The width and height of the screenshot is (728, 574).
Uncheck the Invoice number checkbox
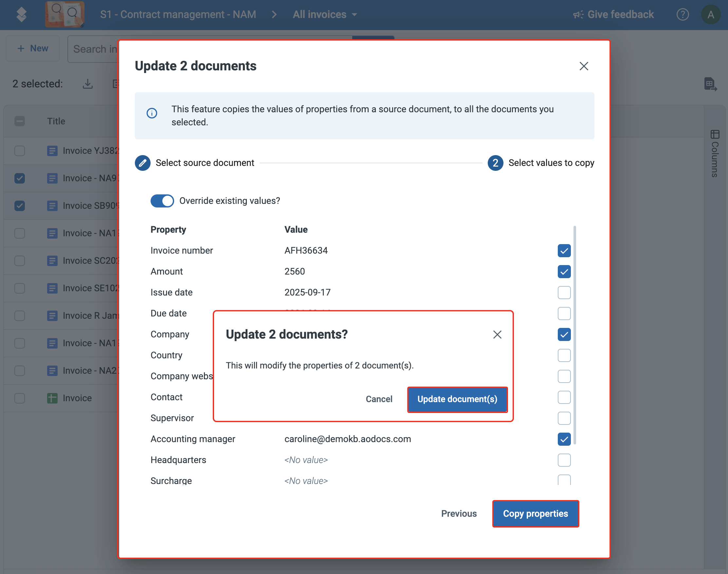(564, 251)
